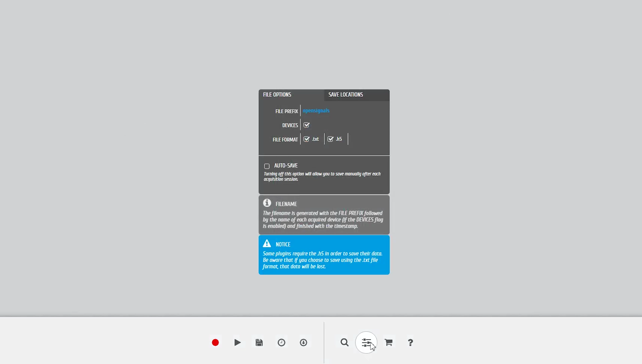Select the FILE OPTIONS tab
This screenshot has width=642, height=364.
pos(277,95)
